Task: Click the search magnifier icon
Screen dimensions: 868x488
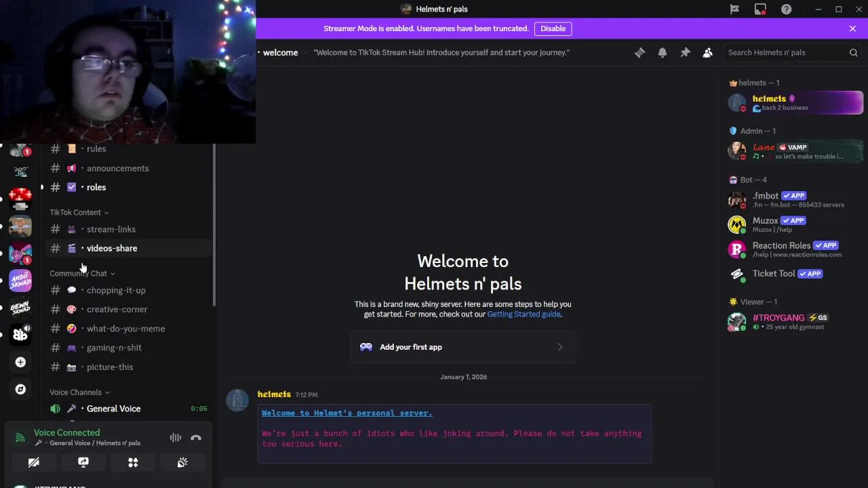Action: click(x=854, y=52)
